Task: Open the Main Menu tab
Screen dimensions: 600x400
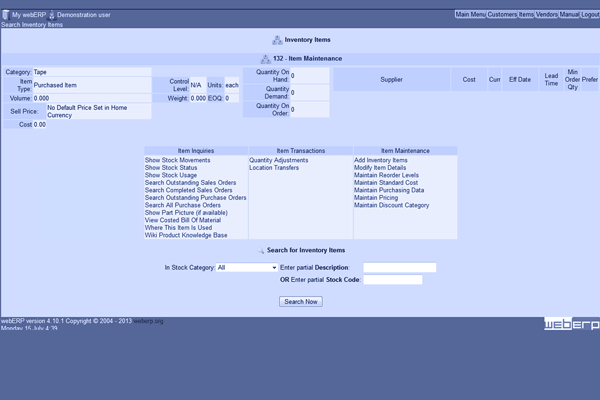Action: point(469,15)
